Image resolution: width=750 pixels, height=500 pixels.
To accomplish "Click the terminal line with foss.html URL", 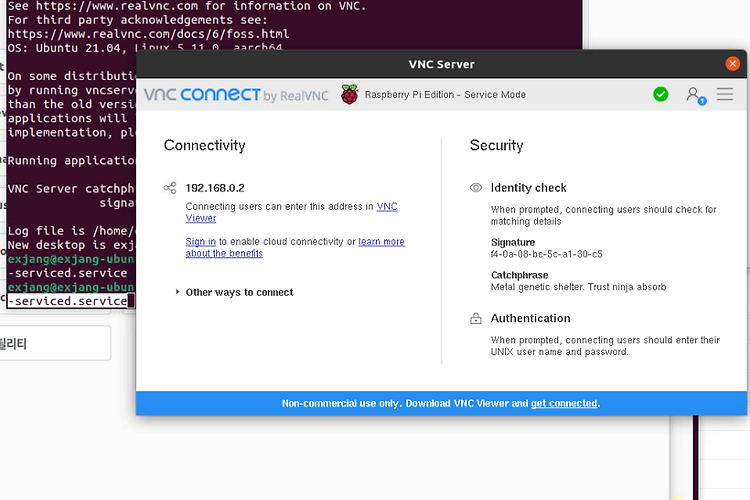I will point(148,34).
